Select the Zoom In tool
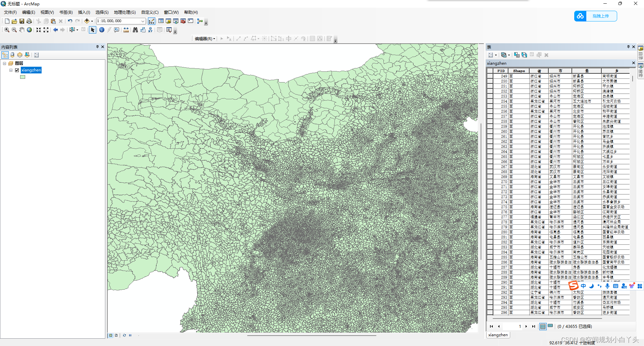644x346 pixels. (x=7, y=30)
